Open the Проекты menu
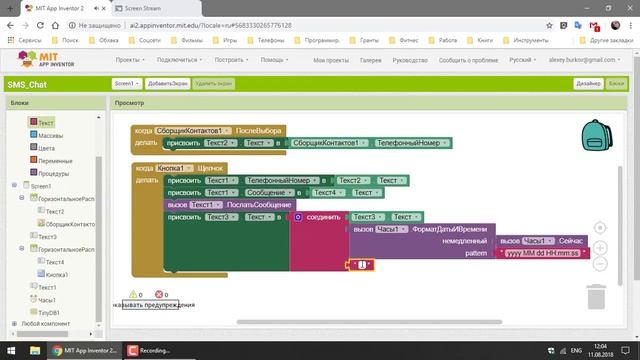640x360 pixels. tap(130, 60)
